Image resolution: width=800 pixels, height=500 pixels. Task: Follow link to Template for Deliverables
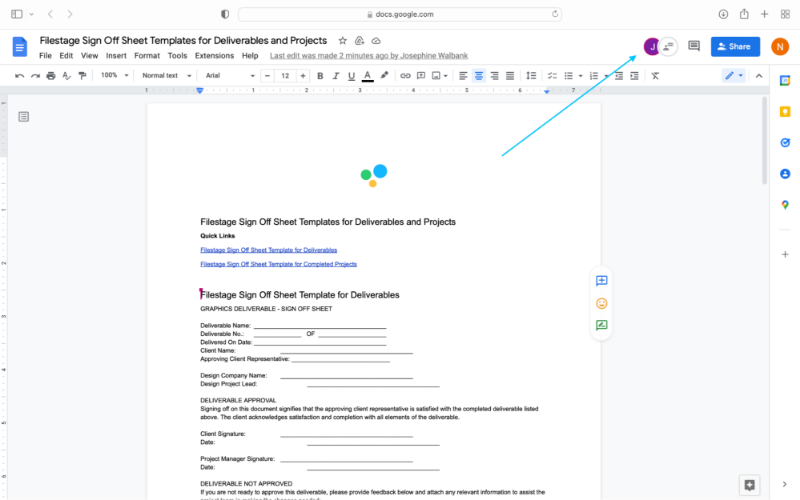pyautogui.click(x=268, y=250)
